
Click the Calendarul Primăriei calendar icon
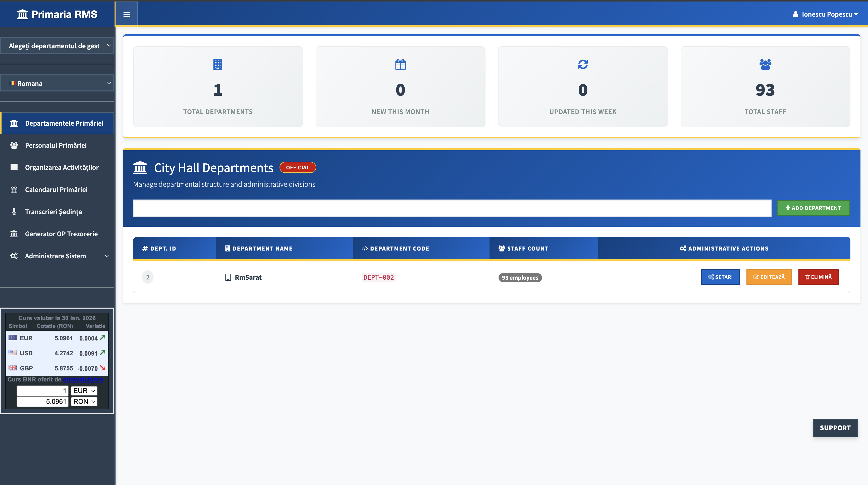coord(14,189)
